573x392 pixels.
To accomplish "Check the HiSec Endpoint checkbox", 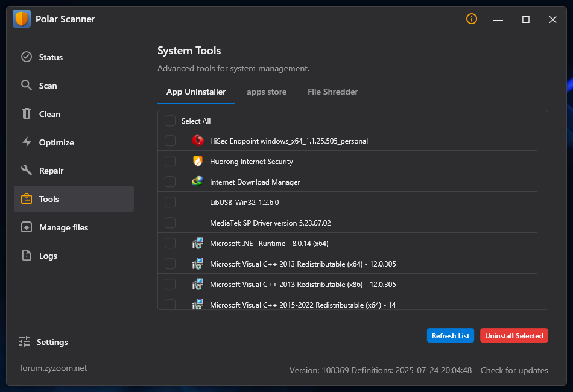I will tap(170, 141).
